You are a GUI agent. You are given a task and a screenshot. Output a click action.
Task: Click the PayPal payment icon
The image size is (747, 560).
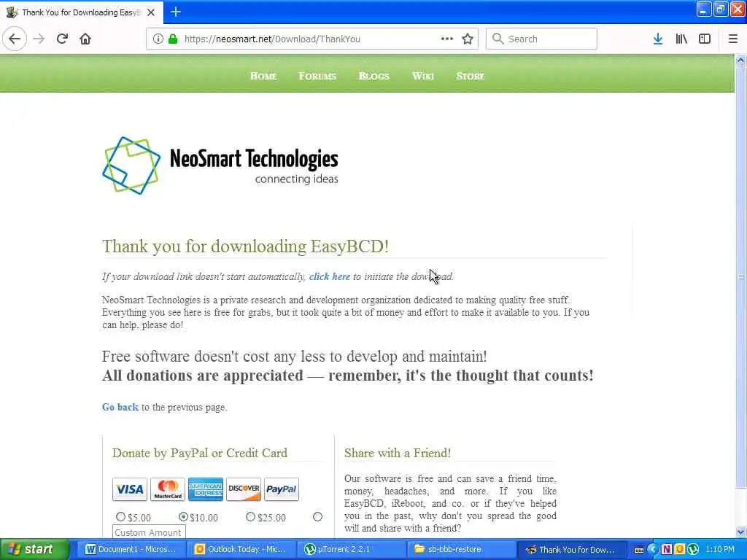click(281, 489)
